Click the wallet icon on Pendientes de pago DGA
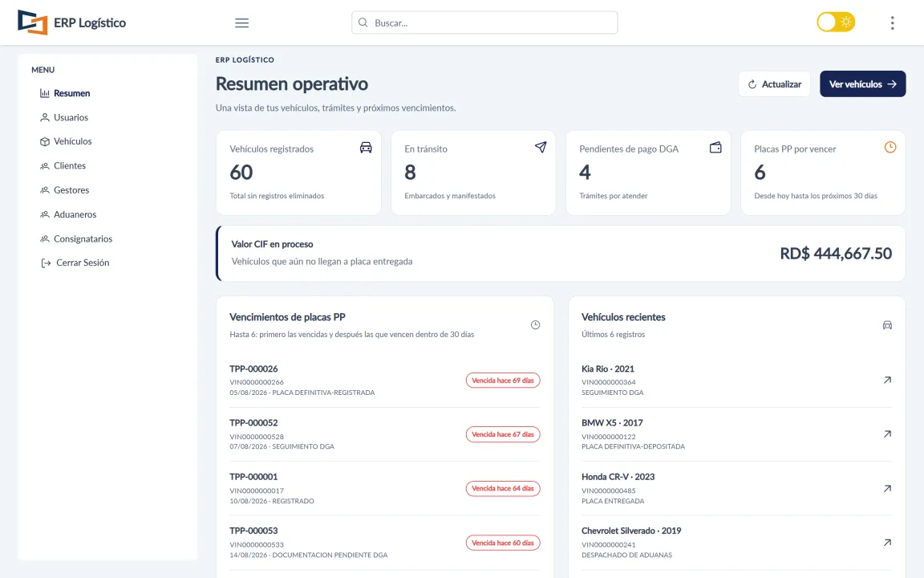 (715, 148)
